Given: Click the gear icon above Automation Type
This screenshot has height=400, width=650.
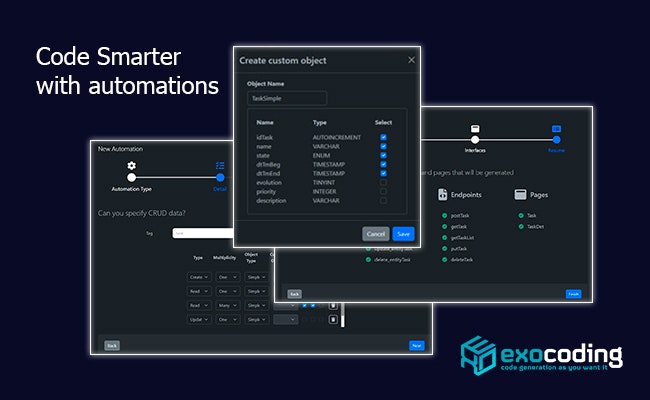Looking at the screenshot, I should tap(131, 165).
